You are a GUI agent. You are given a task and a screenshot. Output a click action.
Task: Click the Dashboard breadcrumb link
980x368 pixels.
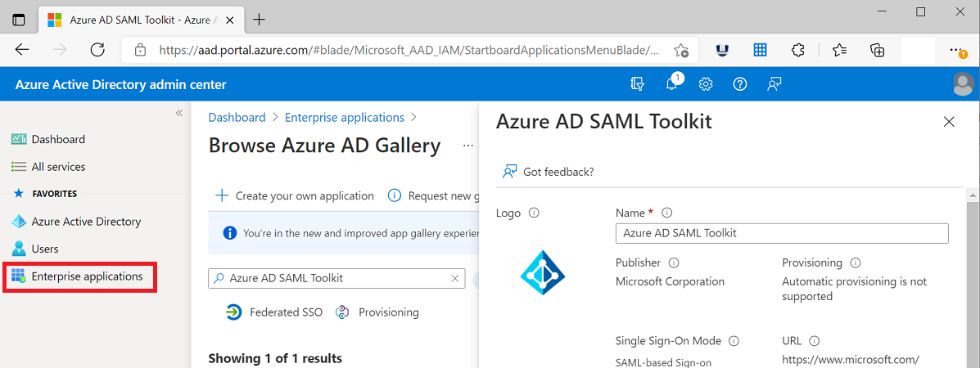[237, 118]
